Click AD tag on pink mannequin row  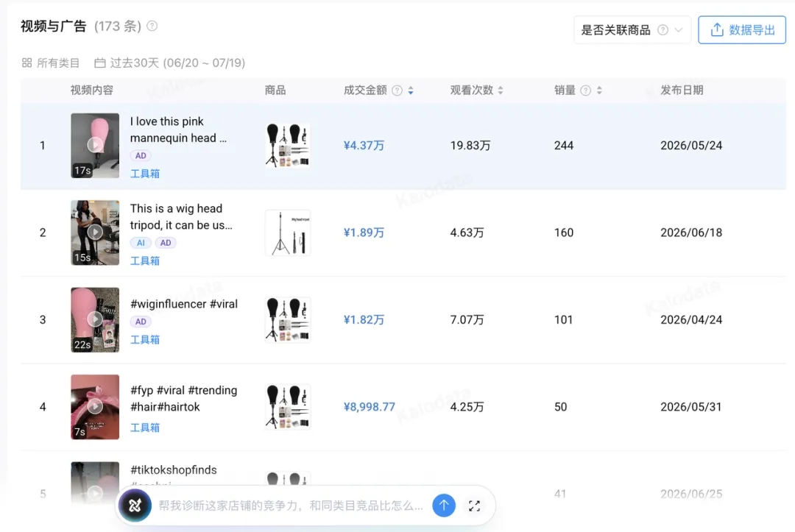[141, 155]
